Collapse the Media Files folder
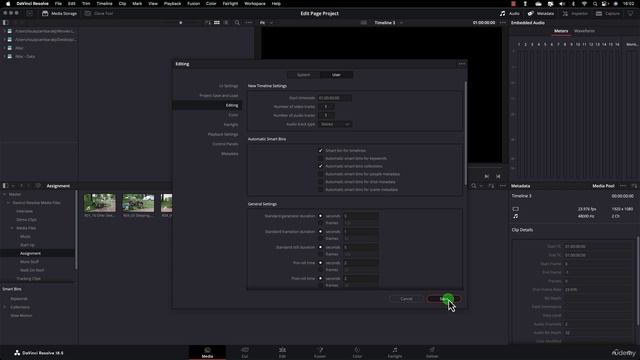Viewport: 640px width, 360px height. (12, 228)
